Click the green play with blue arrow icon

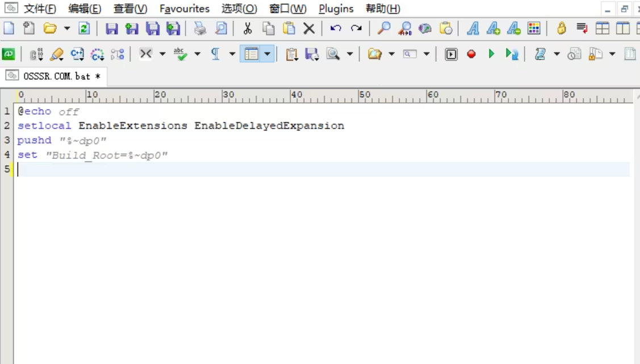coord(512,54)
